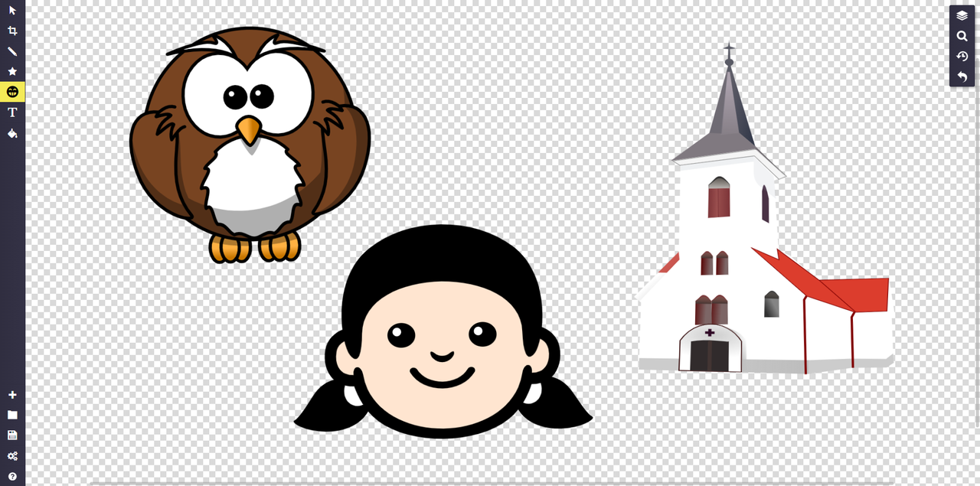This screenshot has width=980, height=486.
Task: Open the history panel icon
Action: pyautogui.click(x=962, y=57)
